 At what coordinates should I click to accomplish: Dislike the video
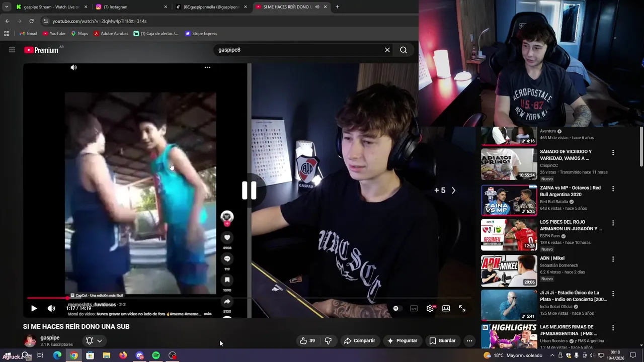pyautogui.click(x=328, y=340)
